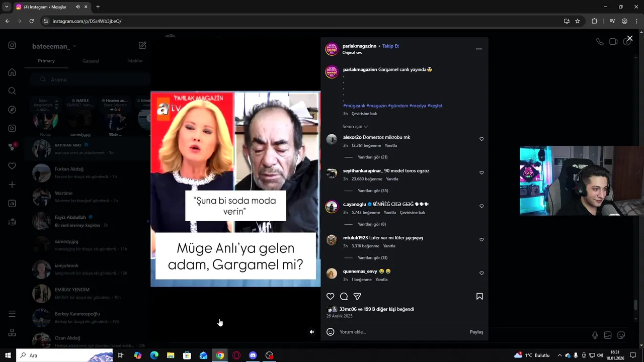Save the post with bookmark icon
The image size is (644, 362).
point(479,297)
